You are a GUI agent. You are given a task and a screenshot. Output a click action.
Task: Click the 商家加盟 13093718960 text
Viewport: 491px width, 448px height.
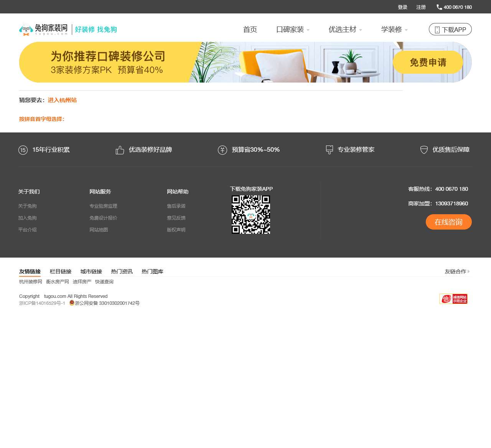[438, 203]
